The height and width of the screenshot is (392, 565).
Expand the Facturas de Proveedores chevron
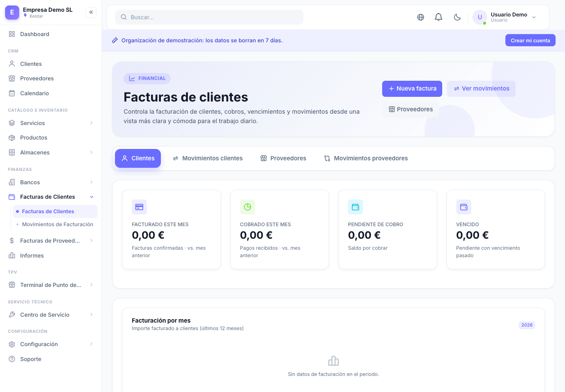[91, 241]
